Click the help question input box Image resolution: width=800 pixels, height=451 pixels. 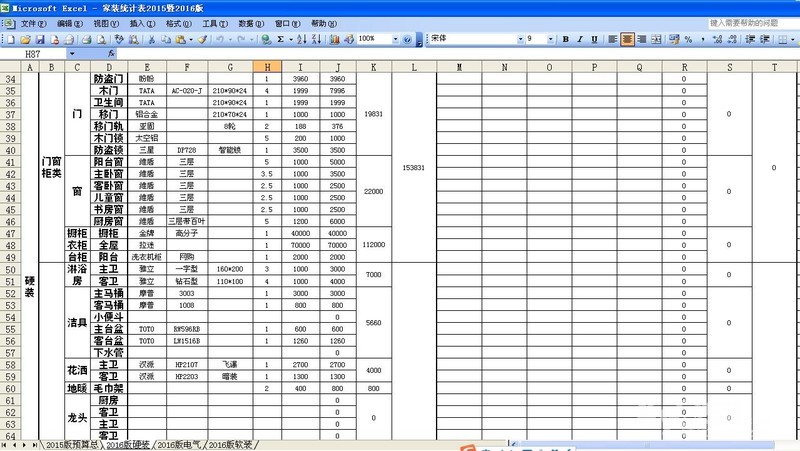(753, 23)
